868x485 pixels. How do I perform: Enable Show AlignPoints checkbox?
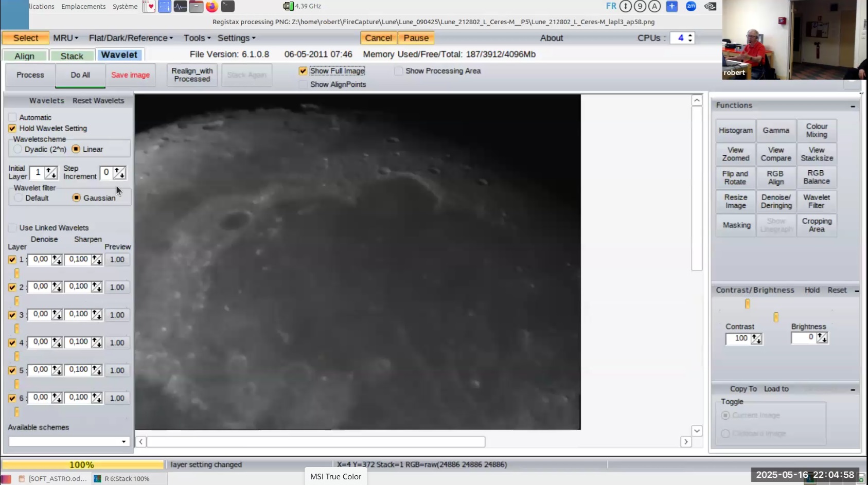point(303,84)
